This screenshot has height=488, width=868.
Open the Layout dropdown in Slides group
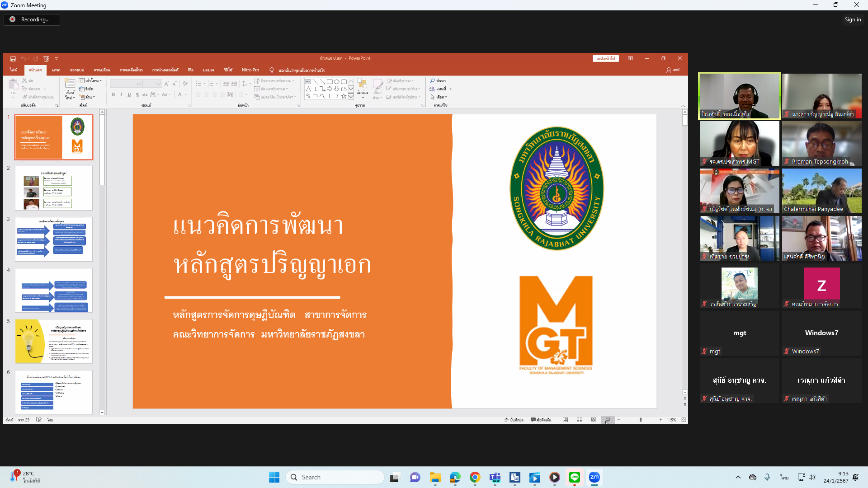90,81
